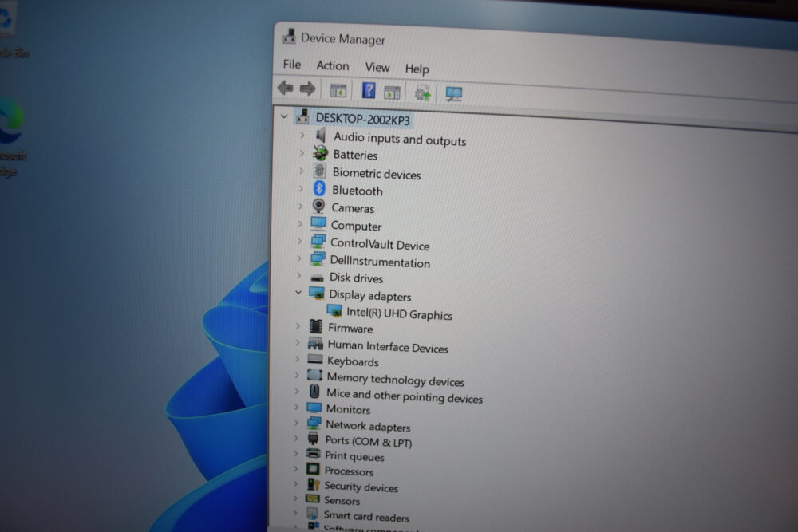Select the ControlVault Device label
The height and width of the screenshot is (532, 798).
(380, 245)
